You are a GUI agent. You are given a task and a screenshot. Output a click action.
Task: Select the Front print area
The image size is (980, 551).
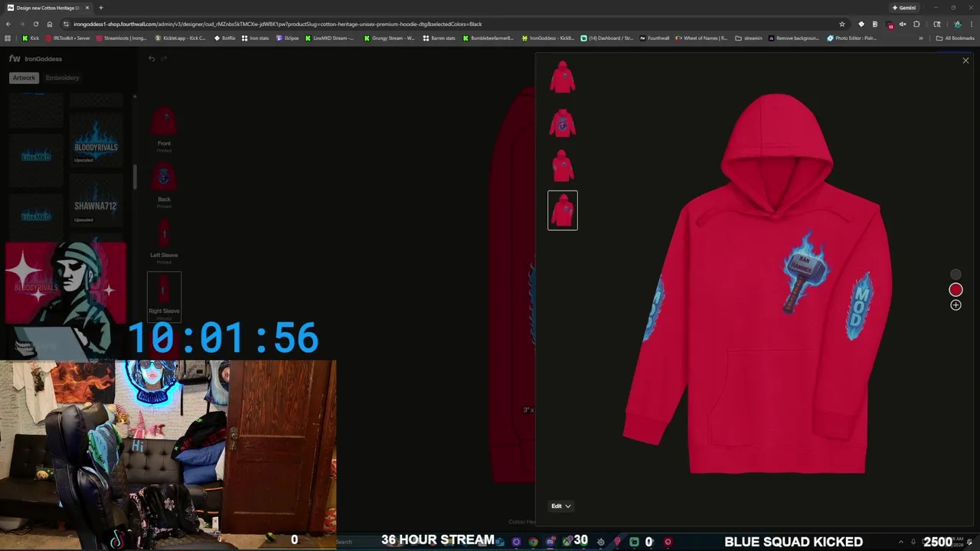pyautogui.click(x=164, y=127)
